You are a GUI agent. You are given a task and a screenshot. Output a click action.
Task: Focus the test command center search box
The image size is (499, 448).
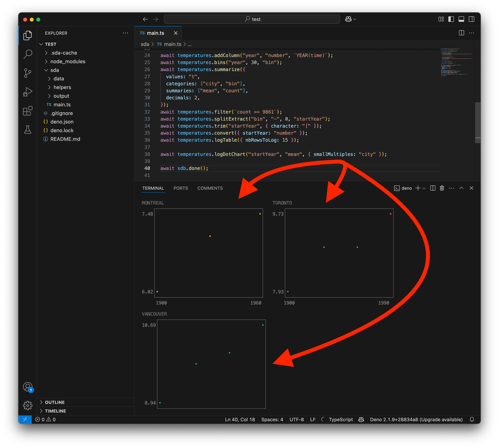point(252,19)
